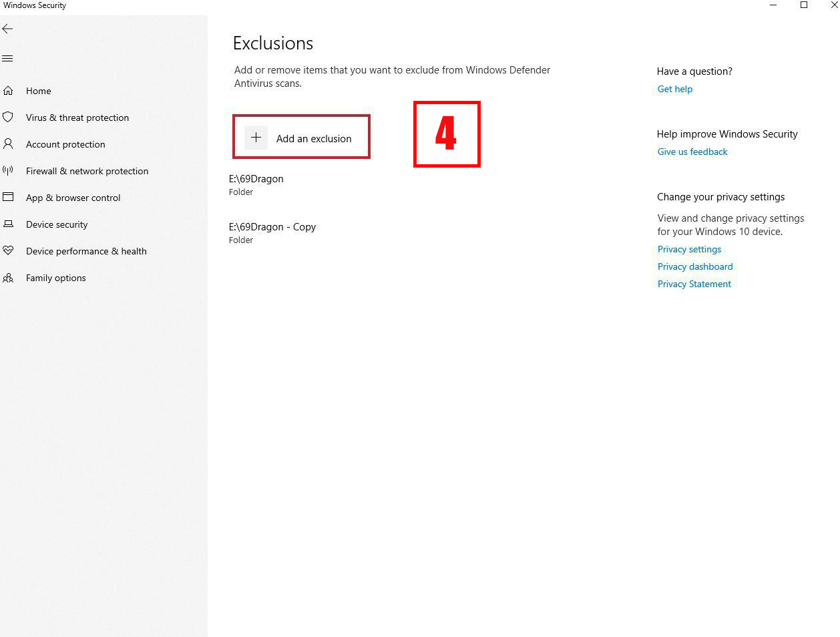
Task: Select the E:\69Dragon - Copy exclusion
Action: pyautogui.click(x=272, y=232)
